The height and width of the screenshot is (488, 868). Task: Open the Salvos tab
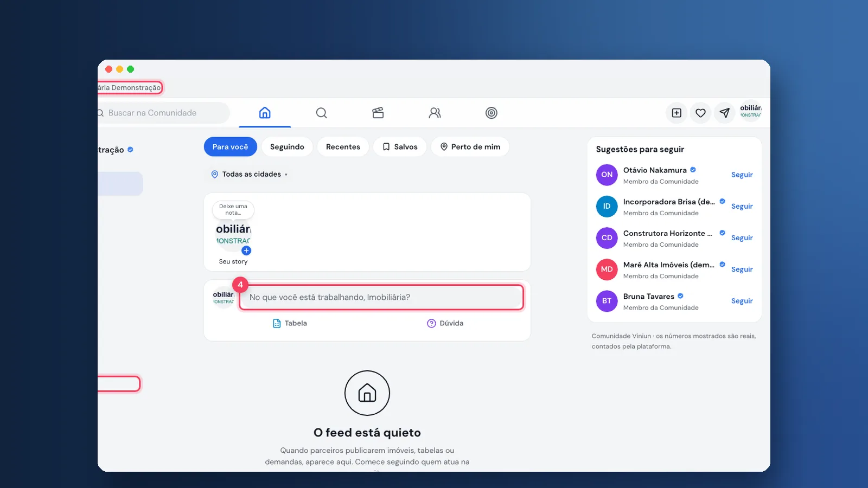tap(400, 147)
